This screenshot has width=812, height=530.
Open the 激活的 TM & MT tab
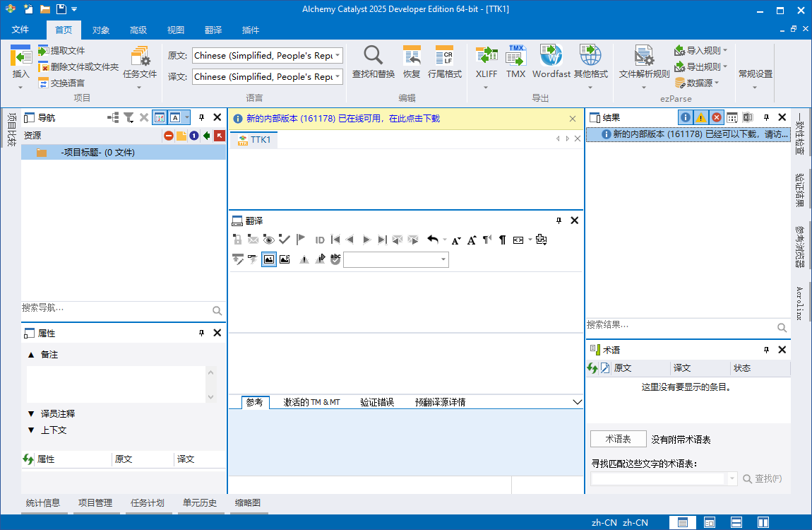[x=311, y=402]
